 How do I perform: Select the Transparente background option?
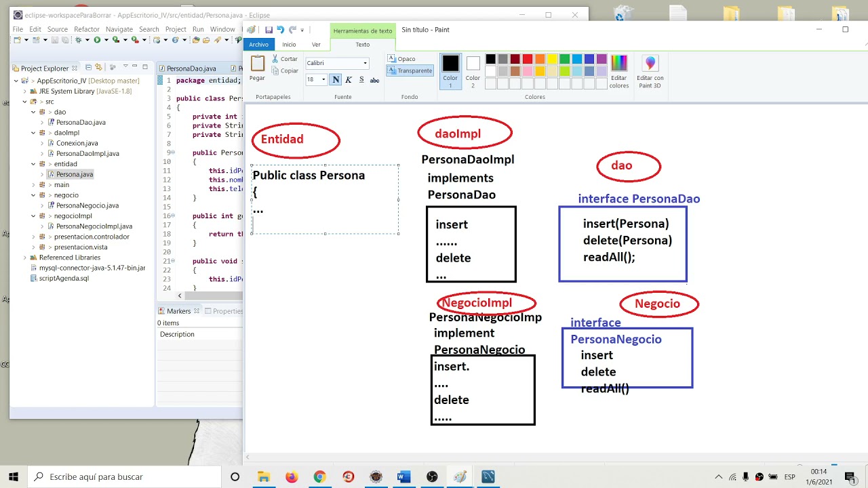click(x=410, y=70)
